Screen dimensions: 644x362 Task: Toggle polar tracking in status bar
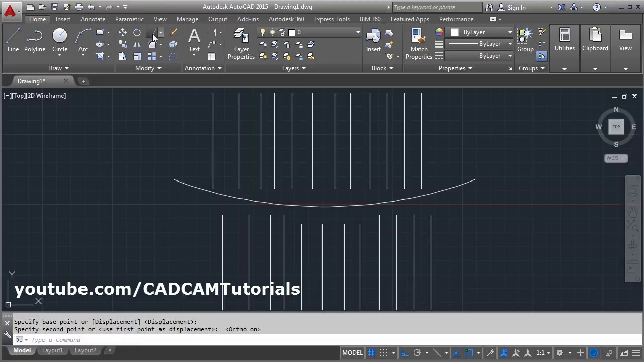point(417,353)
